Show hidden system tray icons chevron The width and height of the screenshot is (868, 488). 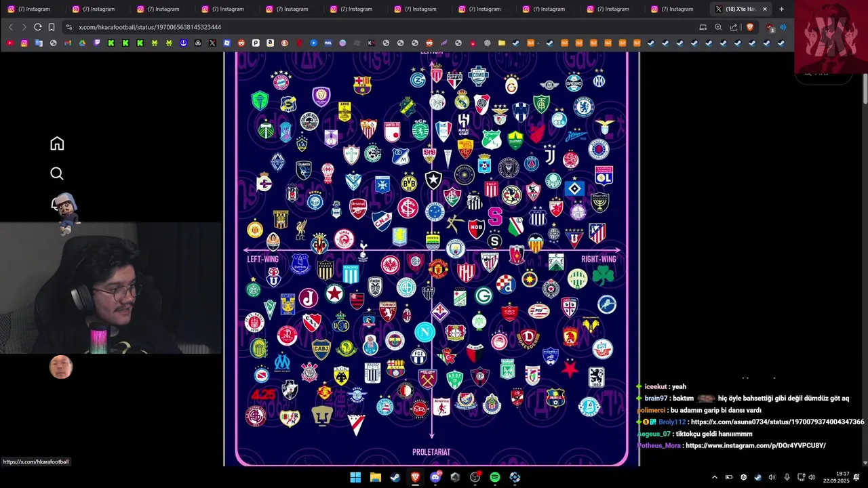[x=714, y=477]
